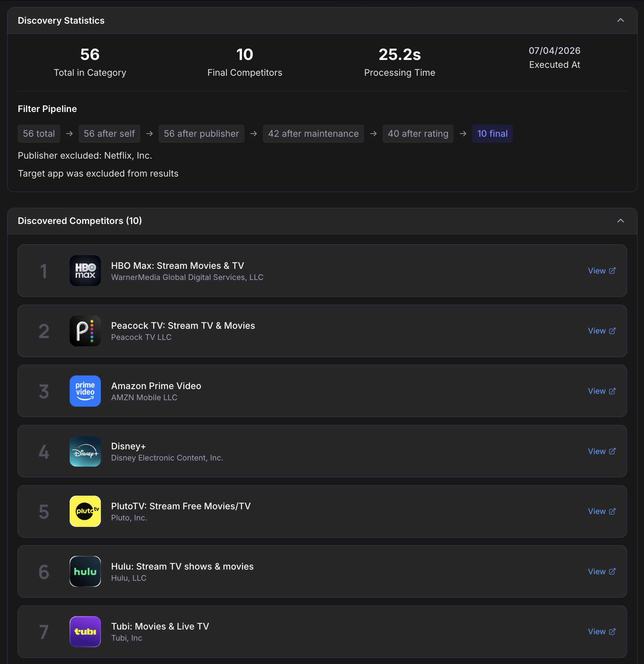644x664 pixels.
Task: Click 'HBO Max: Stream Movies & TV' title
Action: [178, 266]
